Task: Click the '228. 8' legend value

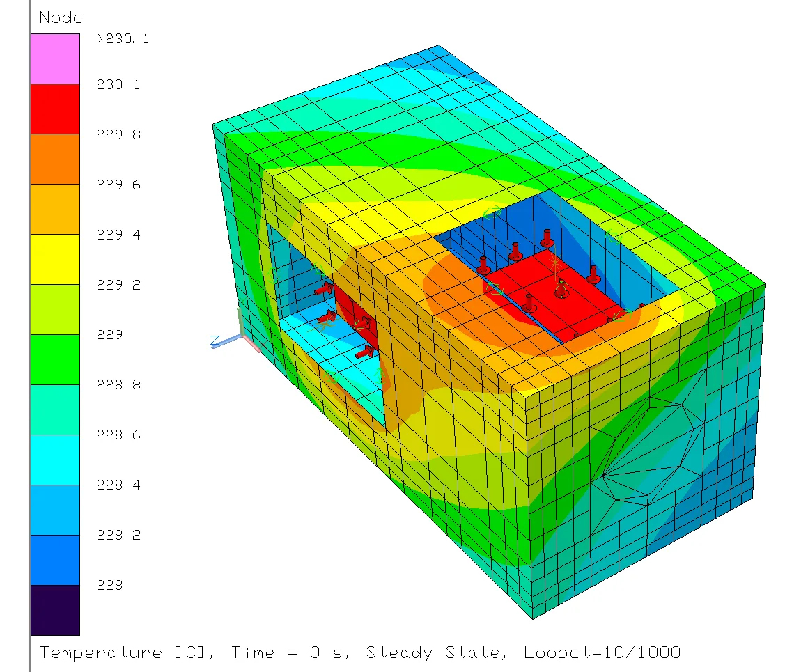Action: click(118, 384)
